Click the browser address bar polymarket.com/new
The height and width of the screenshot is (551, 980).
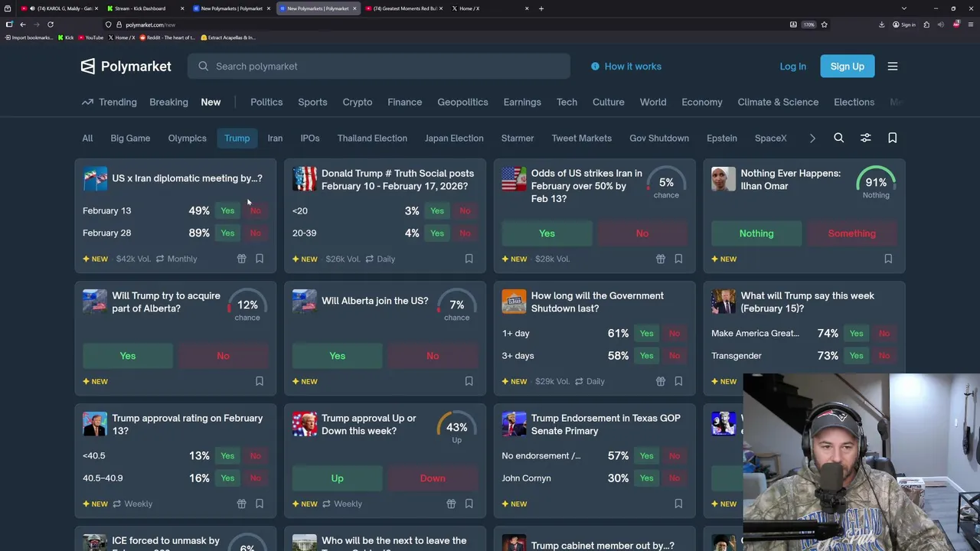[x=150, y=24]
